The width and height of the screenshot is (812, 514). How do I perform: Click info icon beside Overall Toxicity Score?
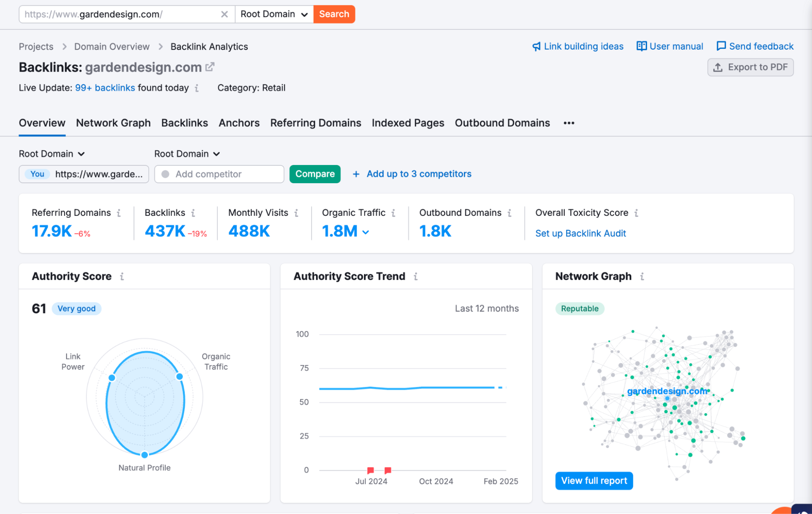pyautogui.click(x=636, y=213)
